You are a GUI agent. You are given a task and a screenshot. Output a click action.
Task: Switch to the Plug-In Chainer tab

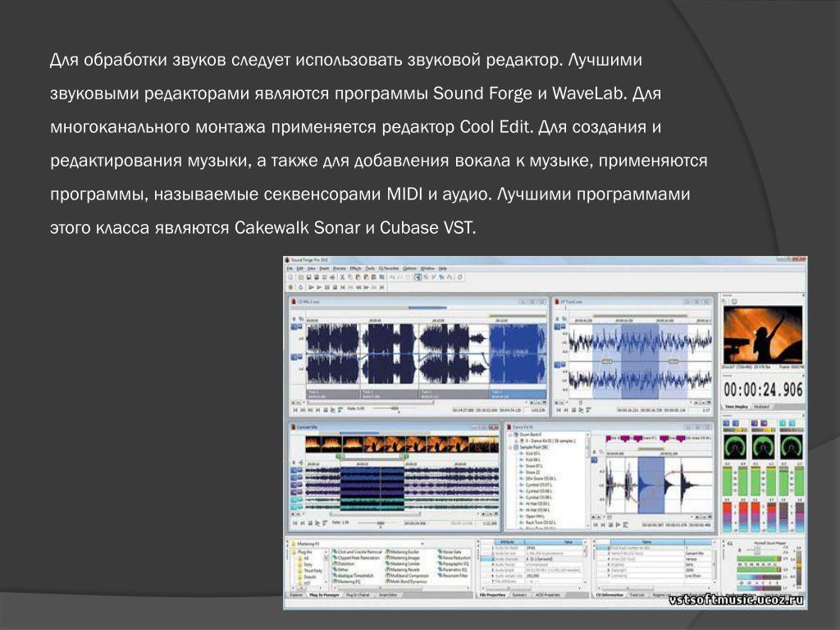[x=358, y=596]
